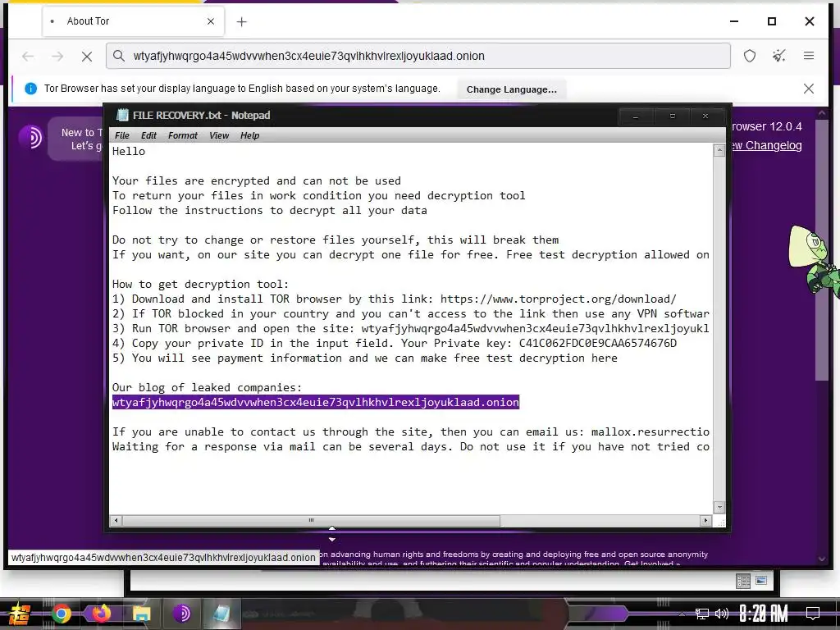The height and width of the screenshot is (630, 840).
Task: Click the Change Language button
Action: (512, 89)
